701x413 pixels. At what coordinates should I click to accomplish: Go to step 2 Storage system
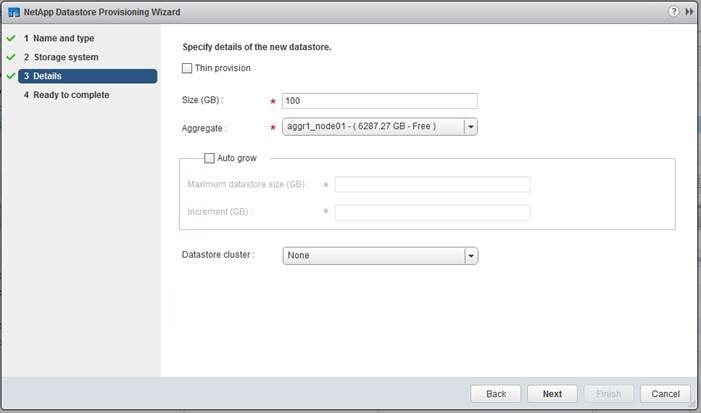pyautogui.click(x=61, y=57)
